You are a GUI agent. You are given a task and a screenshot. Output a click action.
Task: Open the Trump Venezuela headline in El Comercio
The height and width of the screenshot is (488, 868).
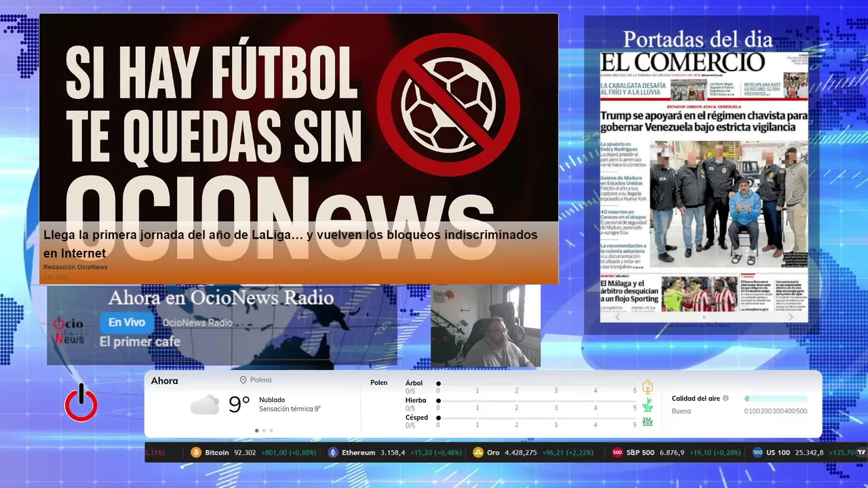704,121
